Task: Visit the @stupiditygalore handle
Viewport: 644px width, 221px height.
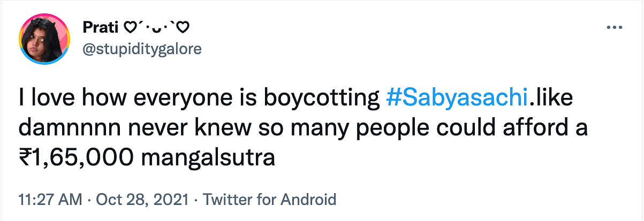Action: click(142, 49)
